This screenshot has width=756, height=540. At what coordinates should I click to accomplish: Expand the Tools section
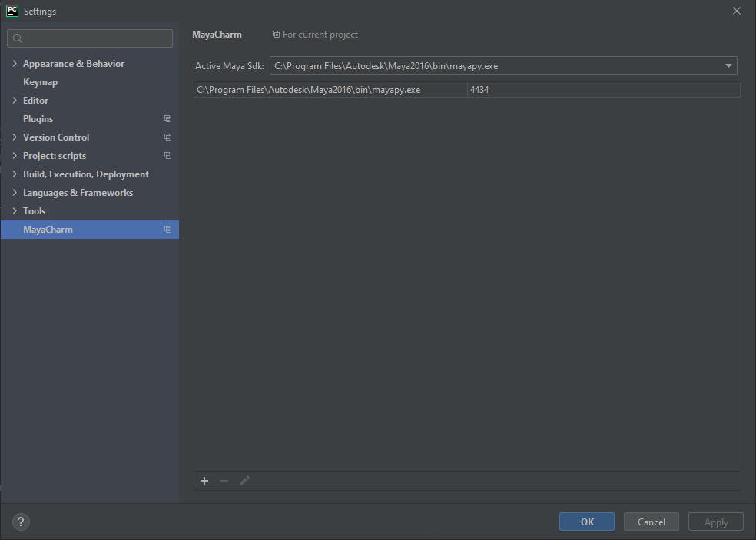click(x=15, y=211)
